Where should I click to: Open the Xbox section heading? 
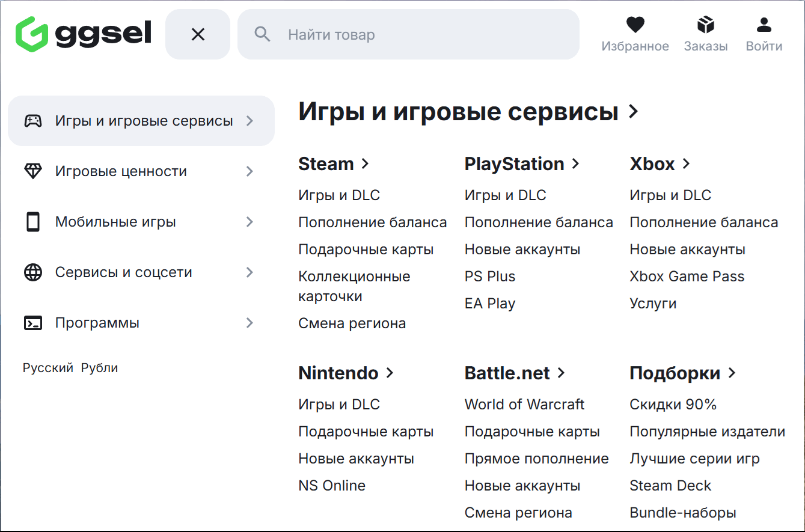point(652,164)
